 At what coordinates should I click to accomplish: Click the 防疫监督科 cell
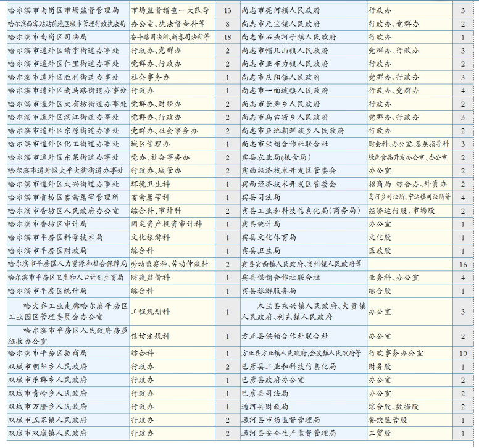tap(150, 277)
